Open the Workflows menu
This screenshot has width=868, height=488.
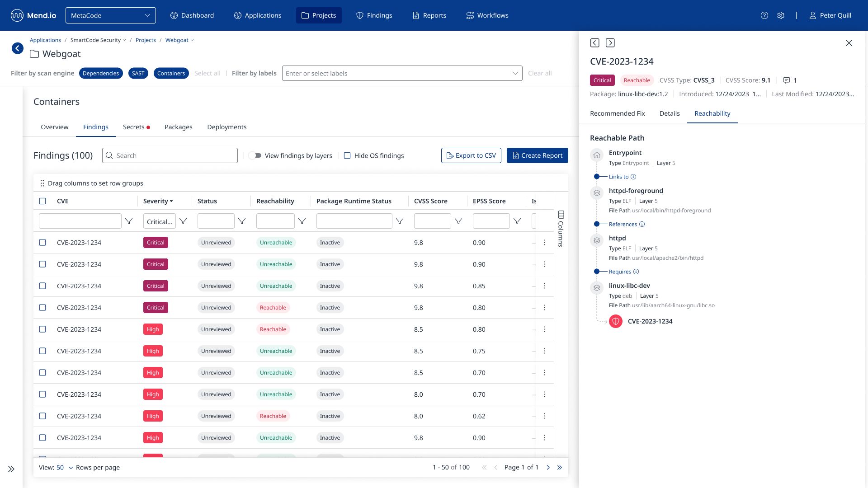487,15
